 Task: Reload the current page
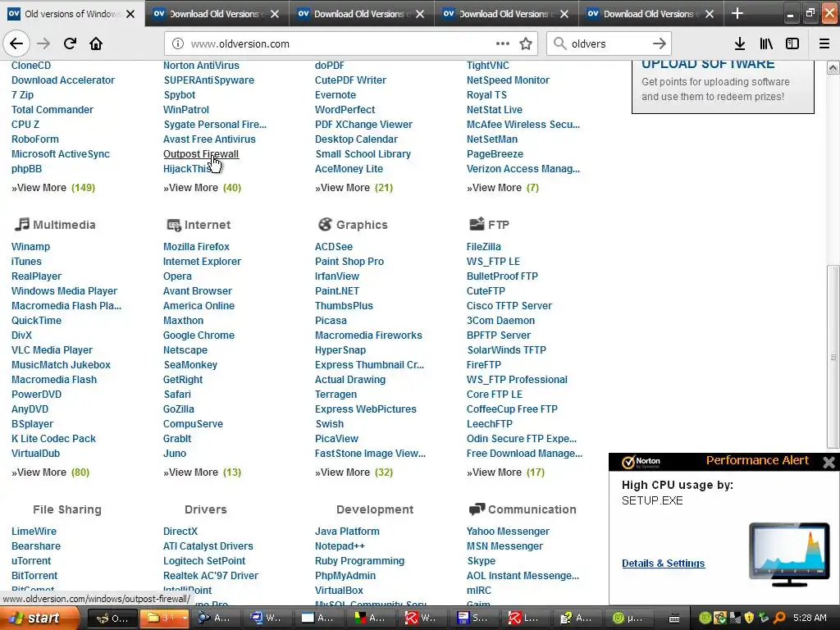[70, 43]
